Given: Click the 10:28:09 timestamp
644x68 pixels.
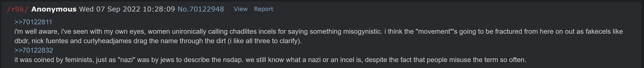Looking at the screenshot, I should (x=159, y=9).
